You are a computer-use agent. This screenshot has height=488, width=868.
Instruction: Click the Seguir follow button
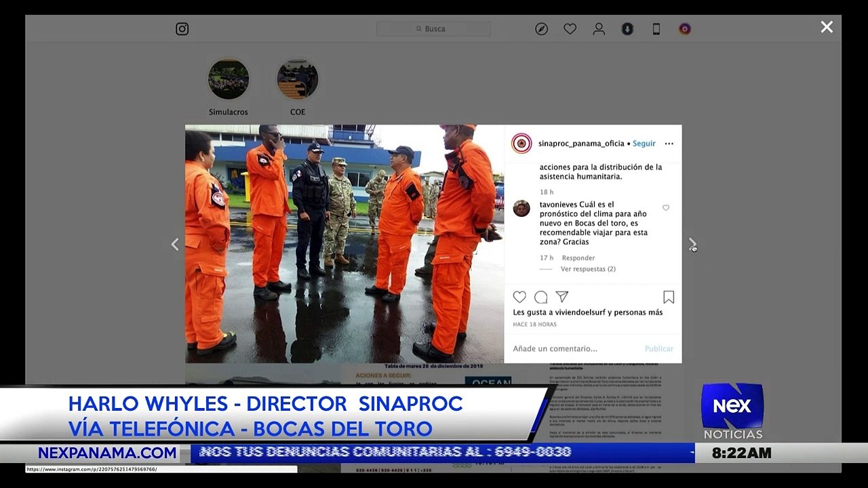(644, 144)
